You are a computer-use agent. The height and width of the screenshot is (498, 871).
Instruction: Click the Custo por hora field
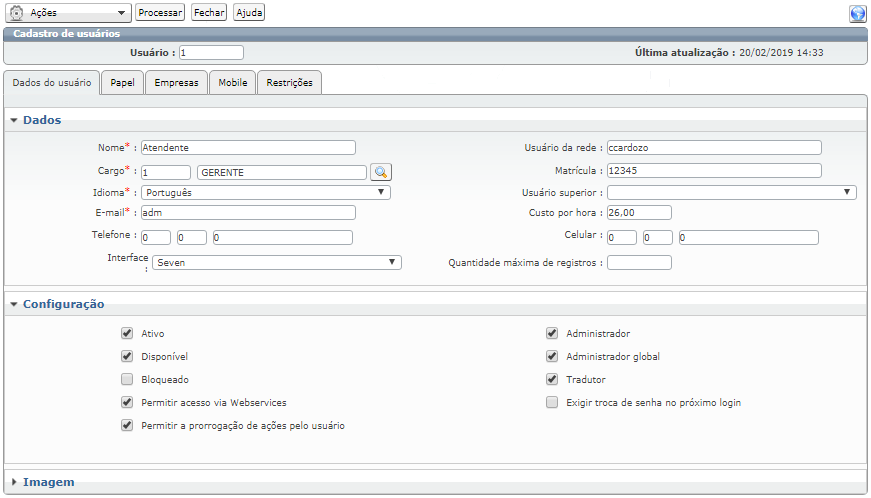point(639,212)
